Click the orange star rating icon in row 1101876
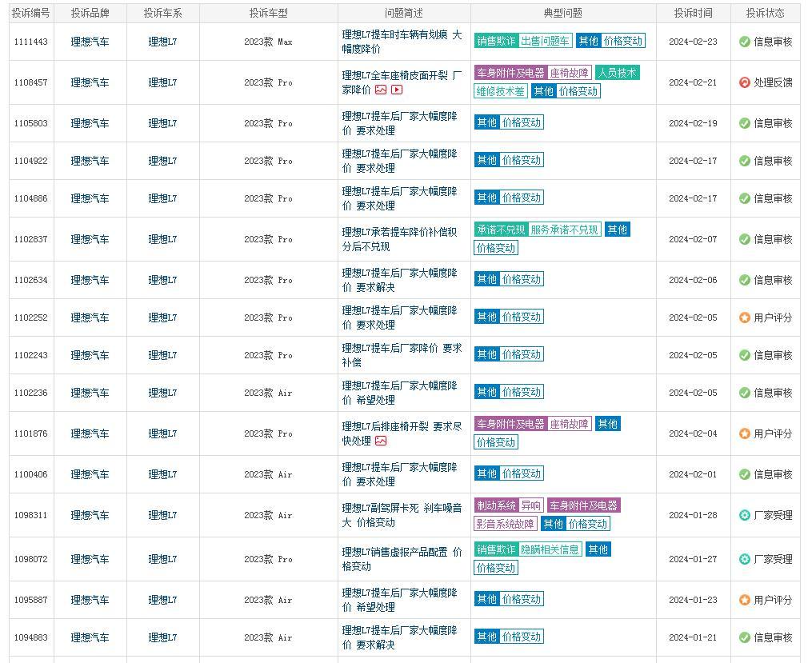 coord(745,433)
